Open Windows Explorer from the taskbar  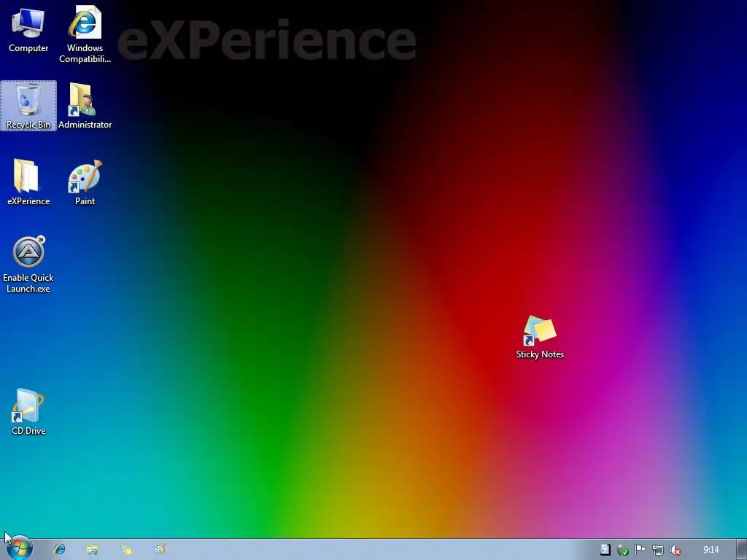pos(93,550)
